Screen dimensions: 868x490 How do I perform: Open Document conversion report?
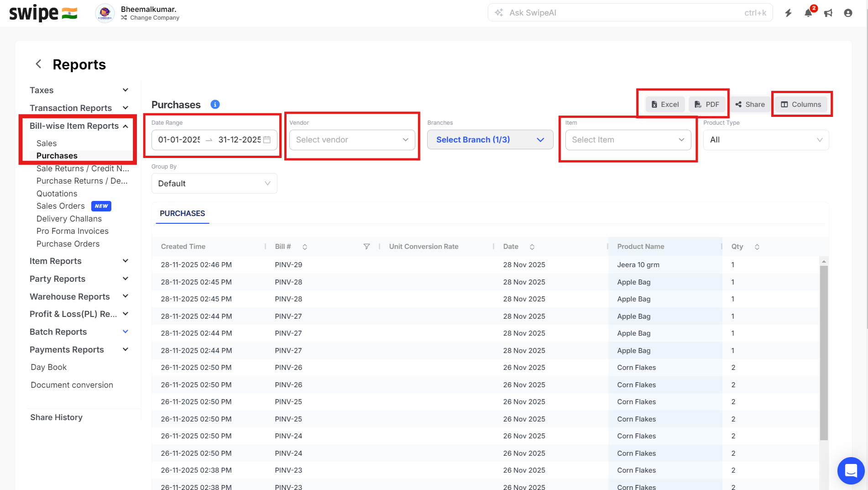click(72, 385)
